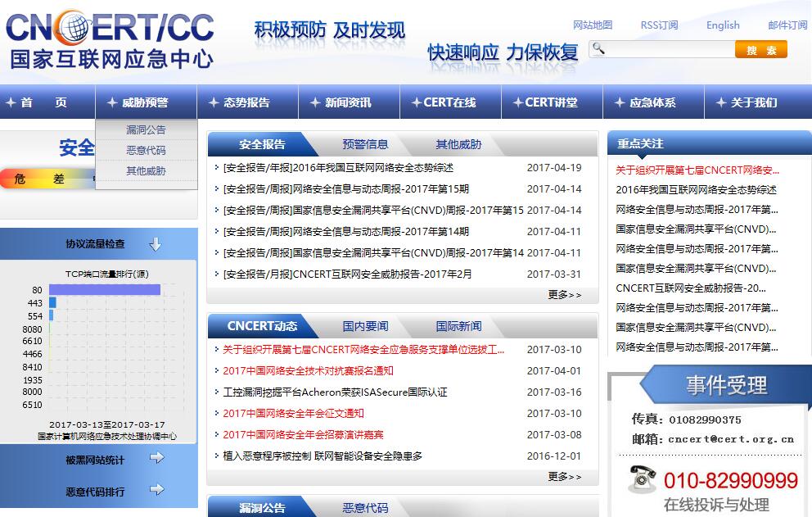
Task: Select 漏洞公告 in the 威胁预警 submenu
Action: pos(146,129)
